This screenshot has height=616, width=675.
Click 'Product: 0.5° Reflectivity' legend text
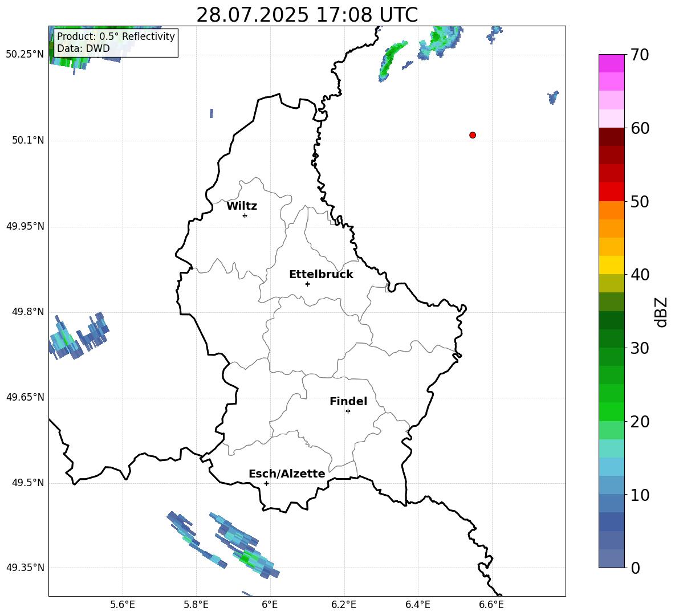[116, 36]
